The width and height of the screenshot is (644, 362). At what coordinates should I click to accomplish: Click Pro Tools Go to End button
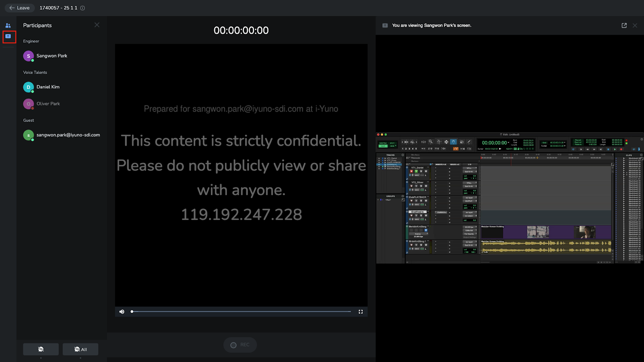point(601,149)
